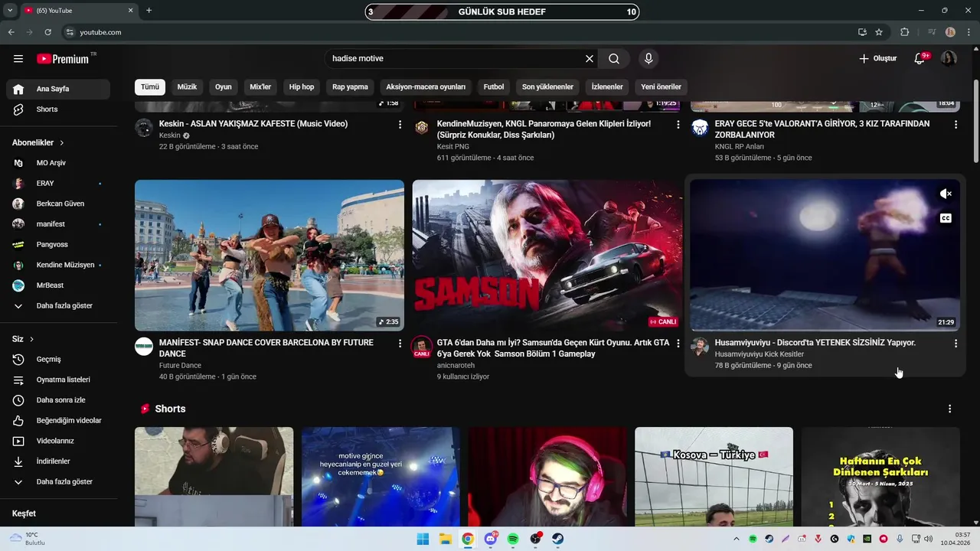Image resolution: width=980 pixels, height=551 pixels.
Task: Go to Ana Sayfa in sidebar
Action: (x=58, y=89)
